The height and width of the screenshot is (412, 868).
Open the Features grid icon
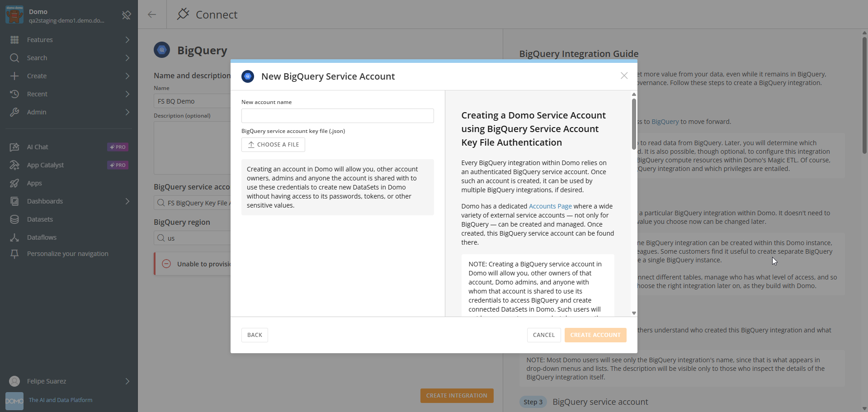(14, 40)
